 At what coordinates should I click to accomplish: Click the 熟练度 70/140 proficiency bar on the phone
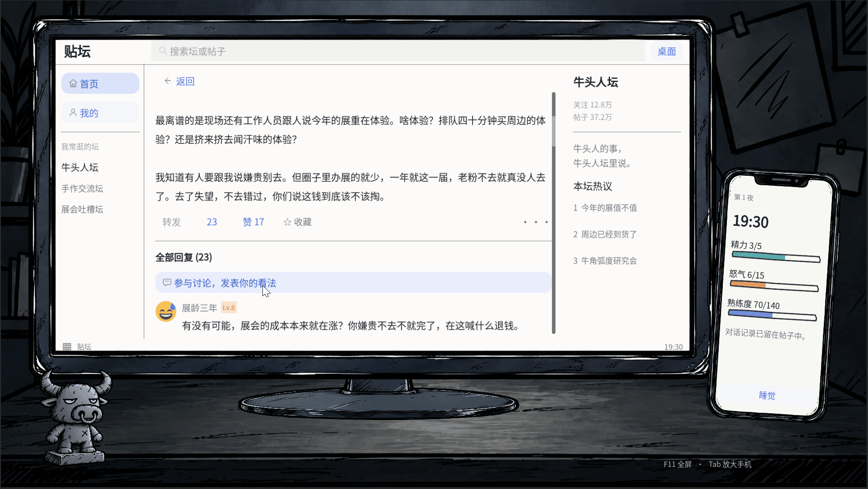click(772, 315)
